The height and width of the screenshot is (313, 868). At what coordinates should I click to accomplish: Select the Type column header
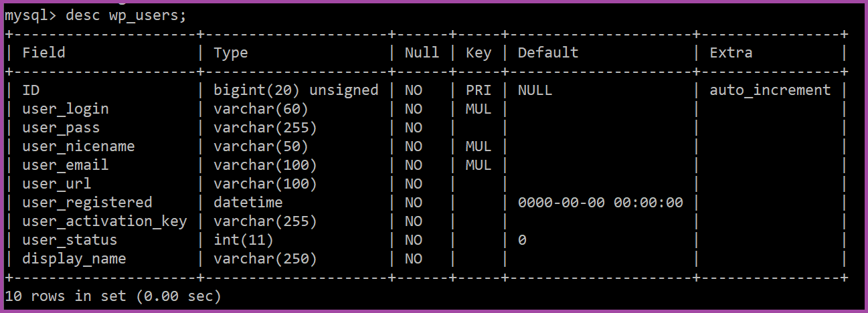pos(231,53)
